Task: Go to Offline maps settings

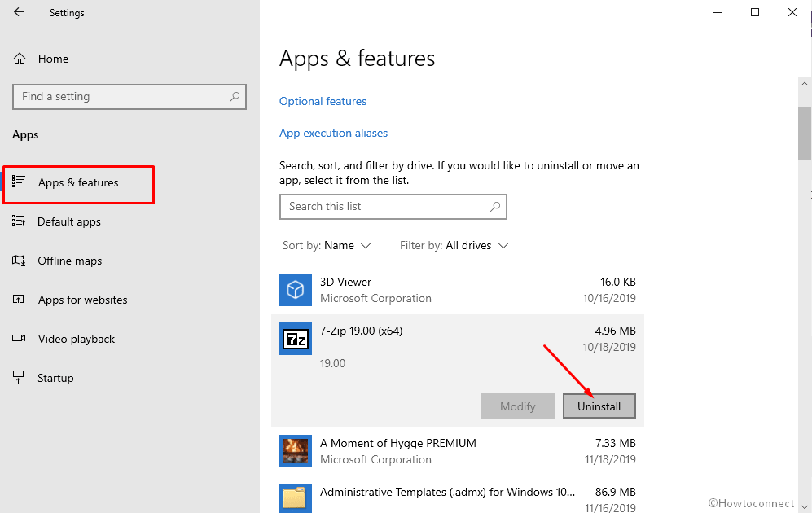Action: tap(70, 261)
